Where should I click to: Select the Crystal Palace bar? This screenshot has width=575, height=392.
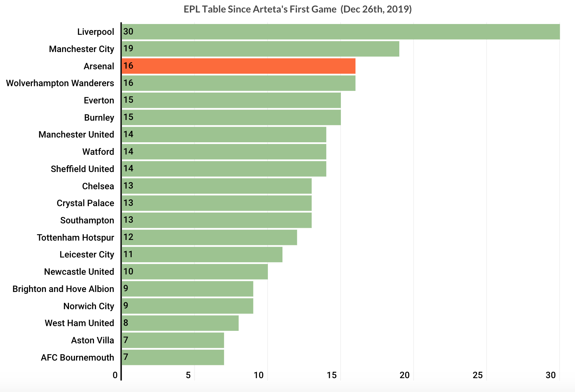point(217,203)
